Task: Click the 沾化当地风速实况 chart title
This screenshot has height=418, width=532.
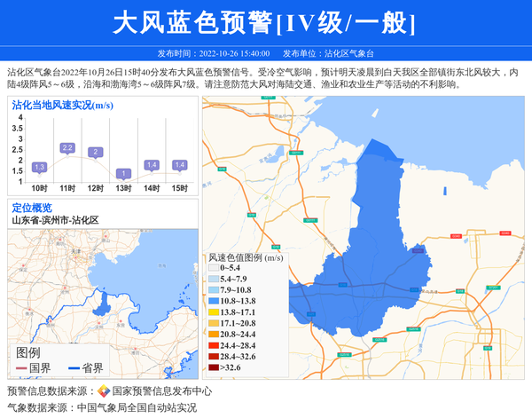Action: tap(62, 105)
